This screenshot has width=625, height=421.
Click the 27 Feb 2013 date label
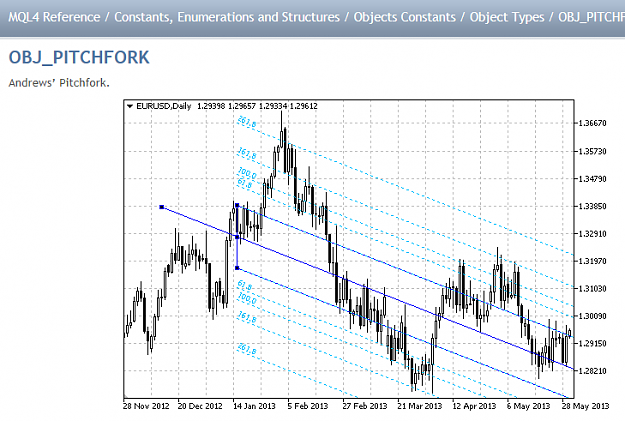point(365,406)
